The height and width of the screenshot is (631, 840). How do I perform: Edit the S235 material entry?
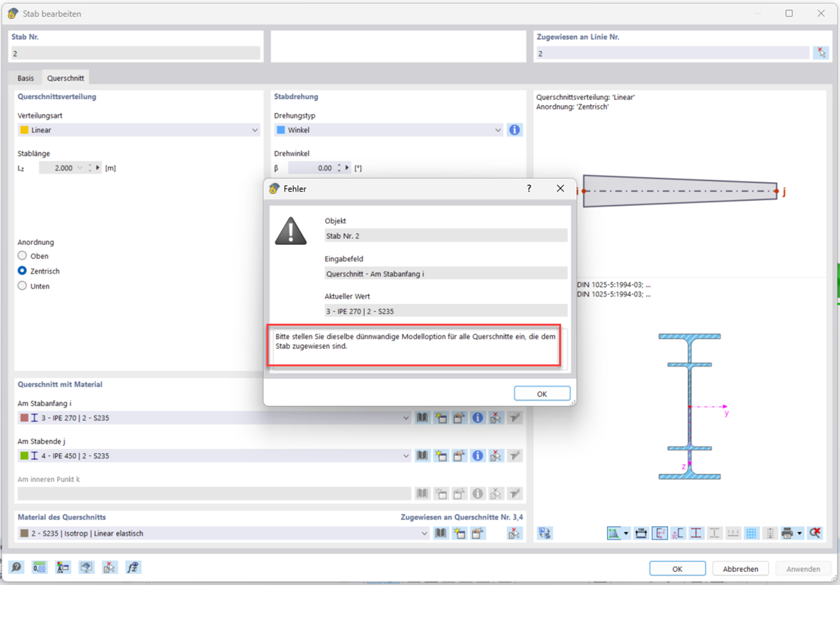(x=478, y=533)
